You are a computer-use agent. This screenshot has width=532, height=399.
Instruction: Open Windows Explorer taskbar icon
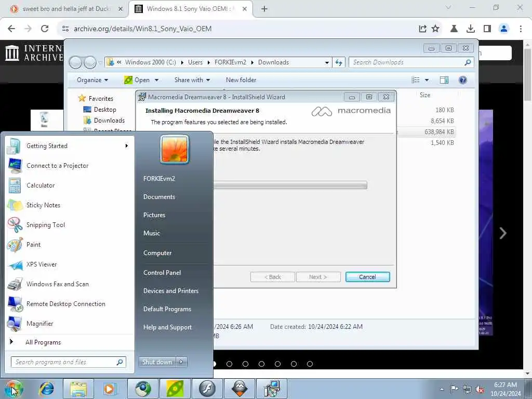tap(78, 389)
